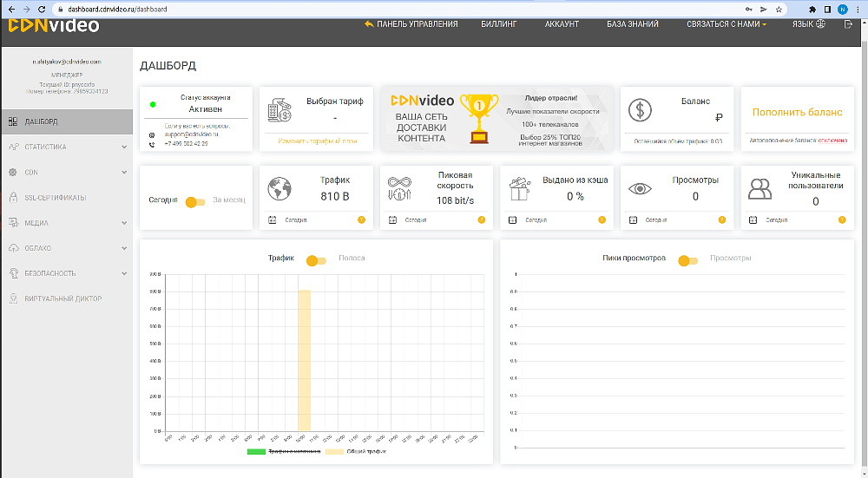This screenshot has height=478, width=868.
Task: Click the calendar icon in Трафик card
Action: 273,220
